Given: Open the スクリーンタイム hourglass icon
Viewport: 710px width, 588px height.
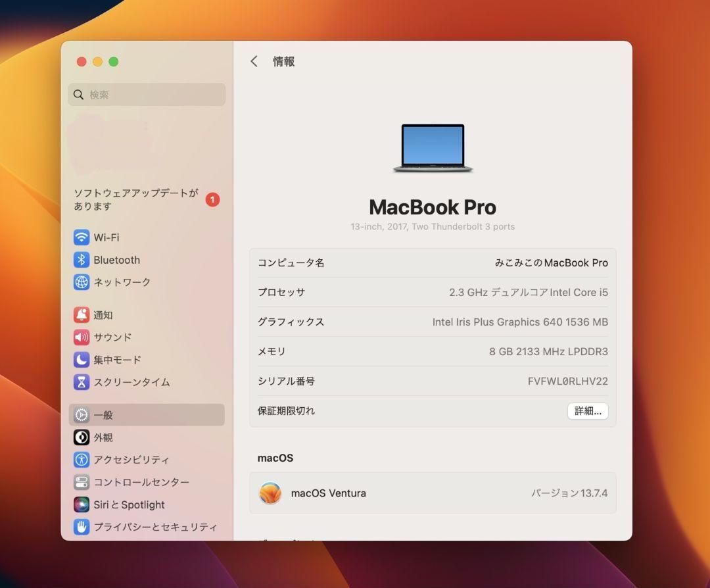Looking at the screenshot, I should pos(82,382).
